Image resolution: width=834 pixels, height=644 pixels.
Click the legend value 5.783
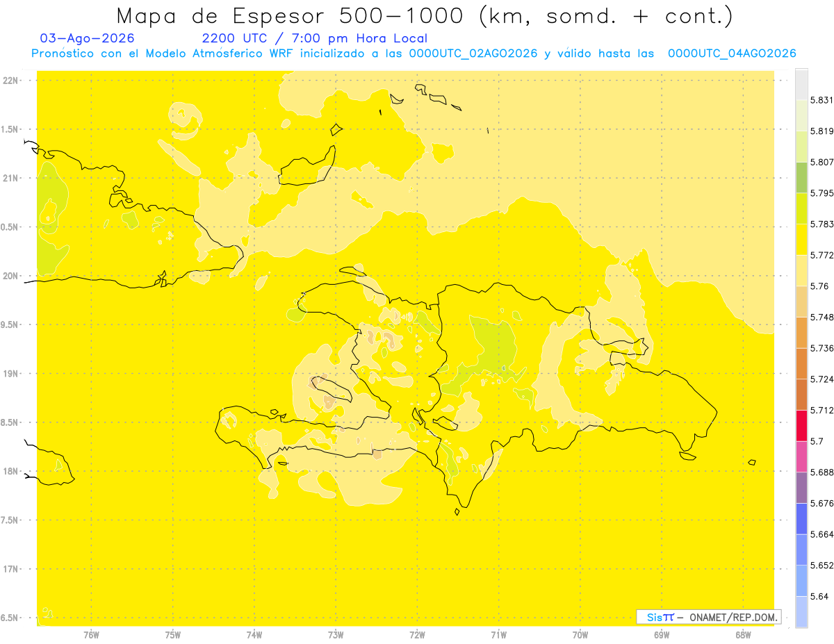click(x=821, y=224)
